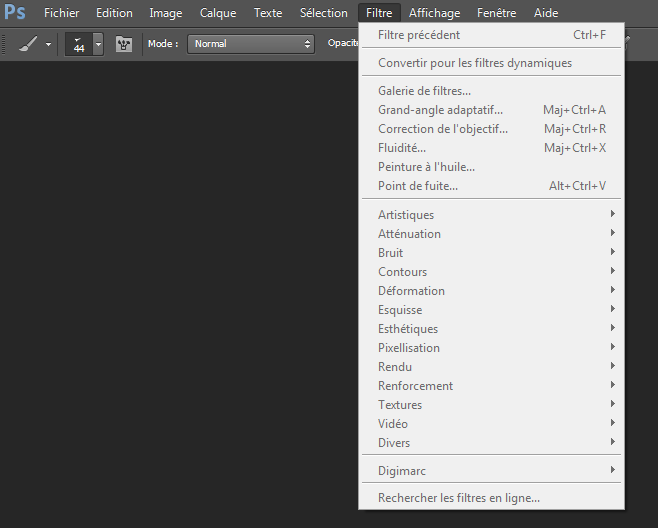The image size is (658, 528).
Task: Expand the Textures submenu
Action: pos(491,405)
